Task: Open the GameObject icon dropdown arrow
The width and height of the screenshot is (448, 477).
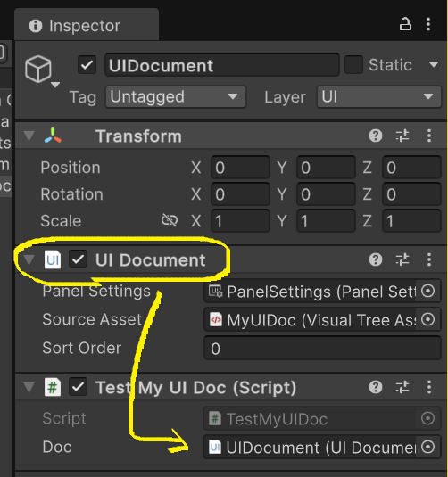Action: point(55,85)
